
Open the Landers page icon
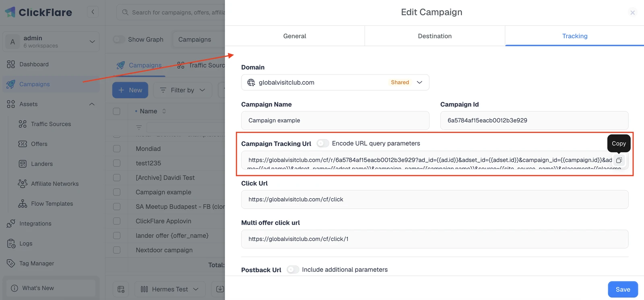[x=23, y=164]
